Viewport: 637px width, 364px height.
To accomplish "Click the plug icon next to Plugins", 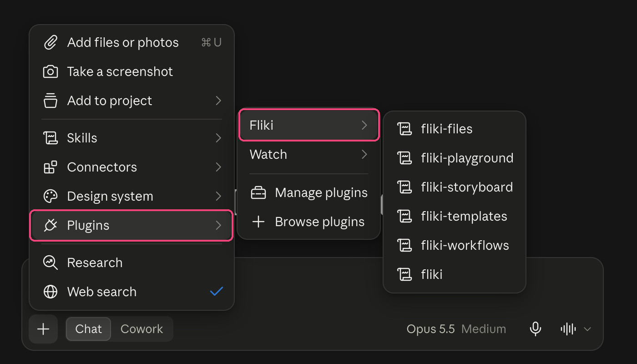I will pyautogui.click(x=51, y=226).
